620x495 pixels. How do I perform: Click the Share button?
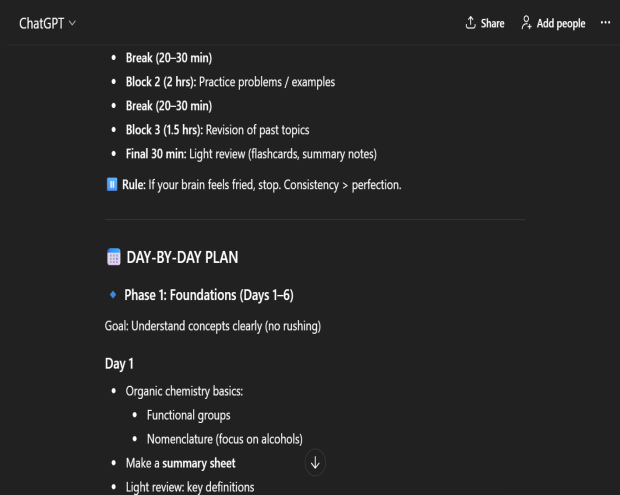coord(485,23)
